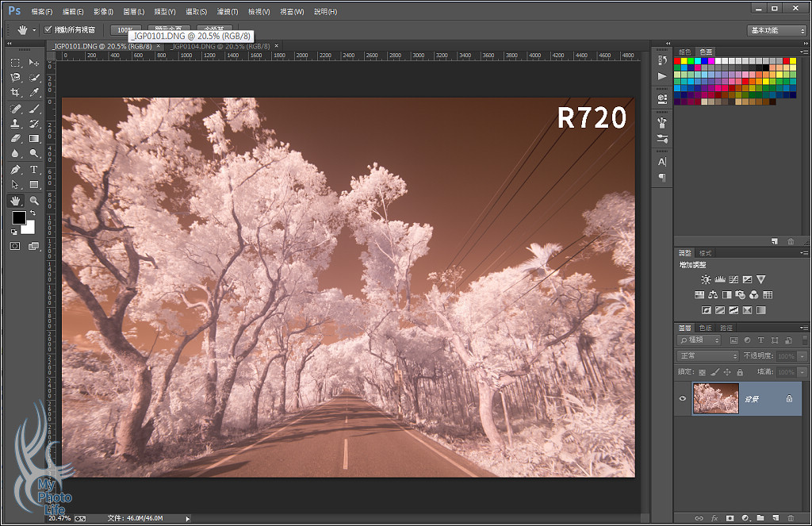This screenshot has height=526, width=812.
Task: Click the foreground color swatch
Action: tap(18, 218)
